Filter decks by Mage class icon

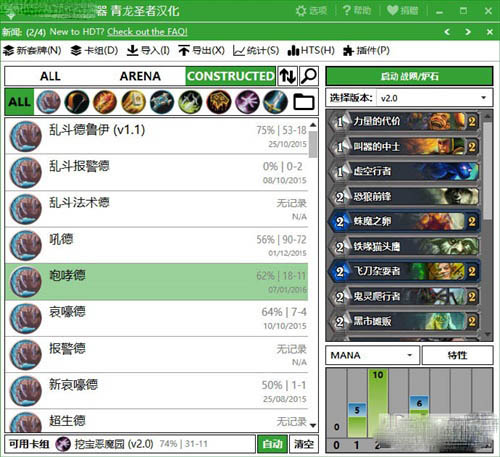pyautogui.click(x=105, y=102)
